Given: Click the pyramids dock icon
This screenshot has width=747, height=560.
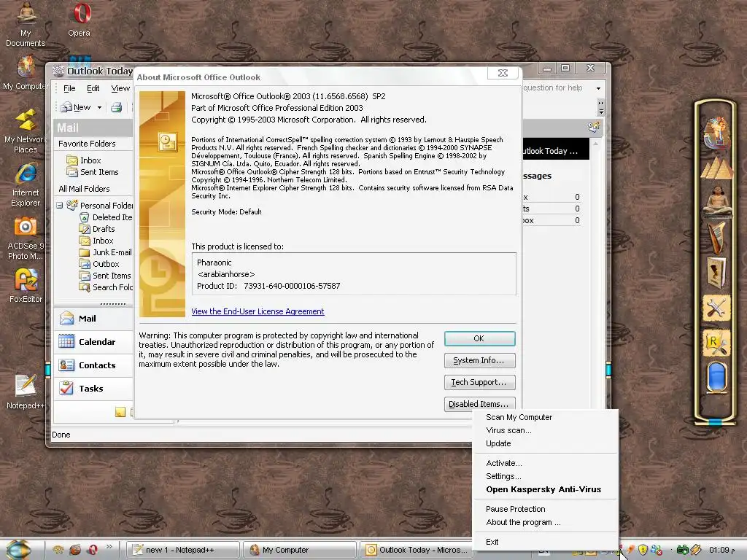Looking at the screenshot, I should tap(716, 168).
